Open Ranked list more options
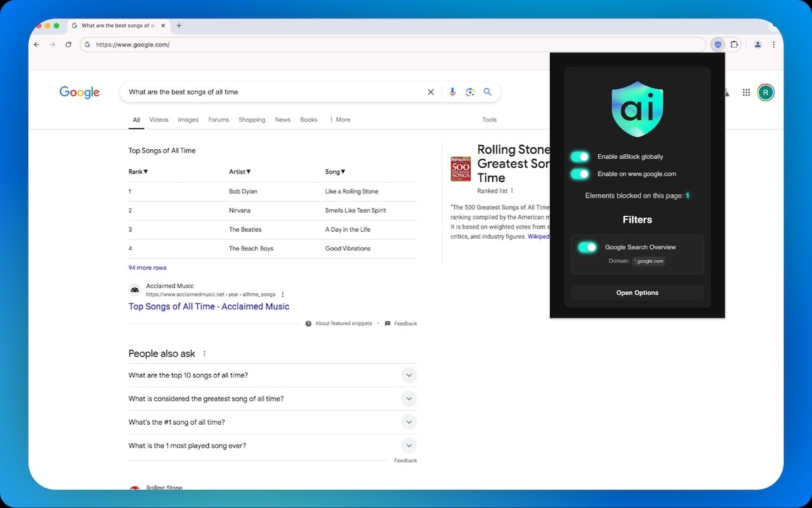Screen dimensions: 812x508 [x=512, y=190]
